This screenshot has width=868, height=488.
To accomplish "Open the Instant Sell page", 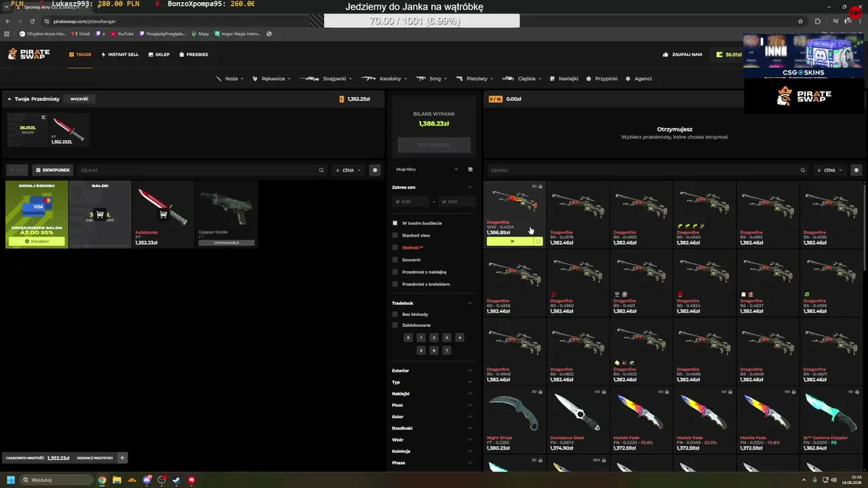I will click(120, 54).
